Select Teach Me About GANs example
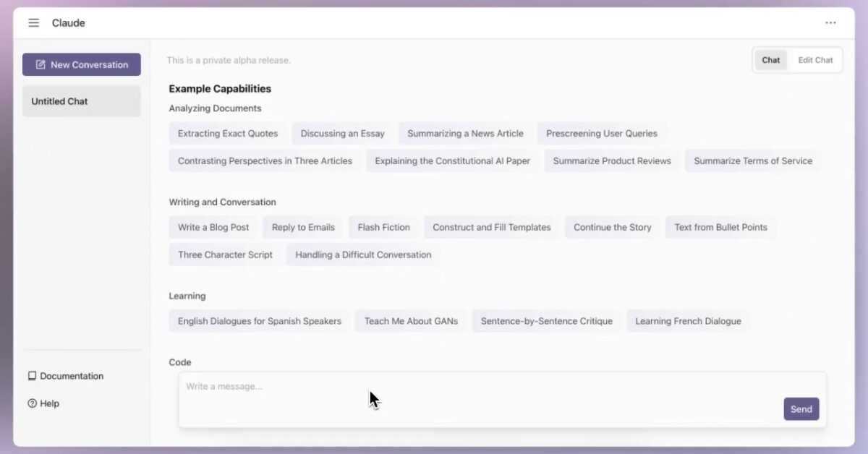This screenshot has width=868, height=454. tap(411, 321)
